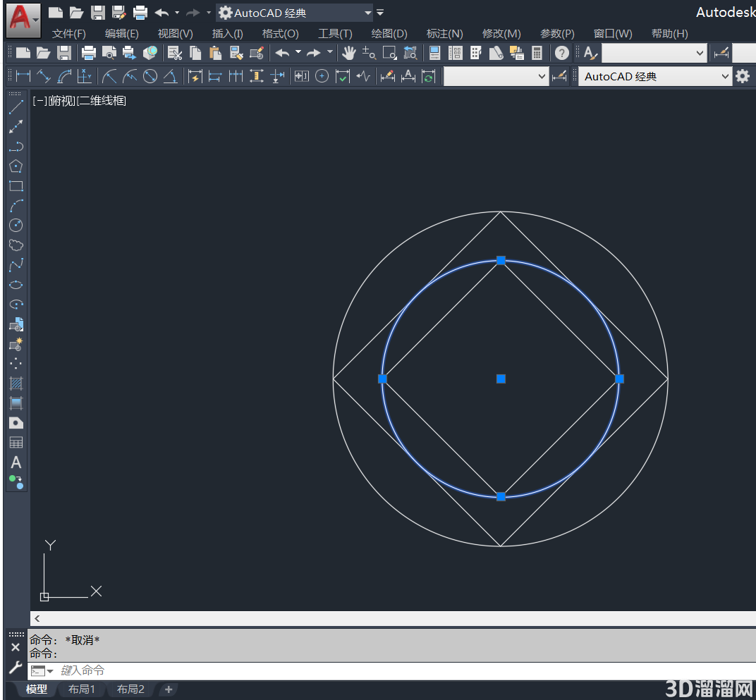Open the QuickCalc calculator icon
The image size is (756, 700).
click(537, 53)
